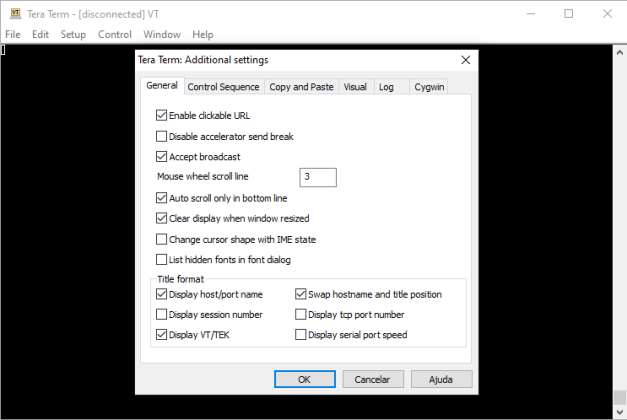
Task: Maximize the Tera Term window
Action: click(x=569, y=14)
